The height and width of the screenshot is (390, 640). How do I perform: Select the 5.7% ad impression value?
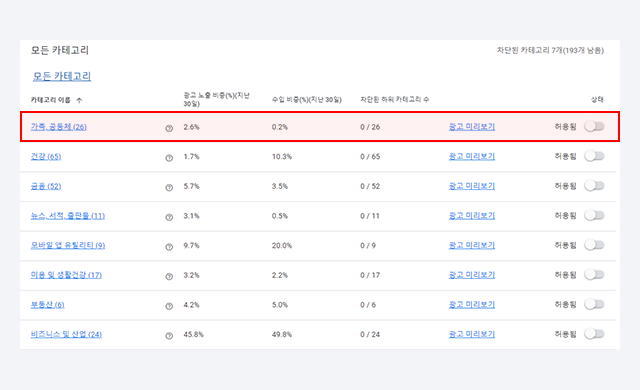point(191,186)
